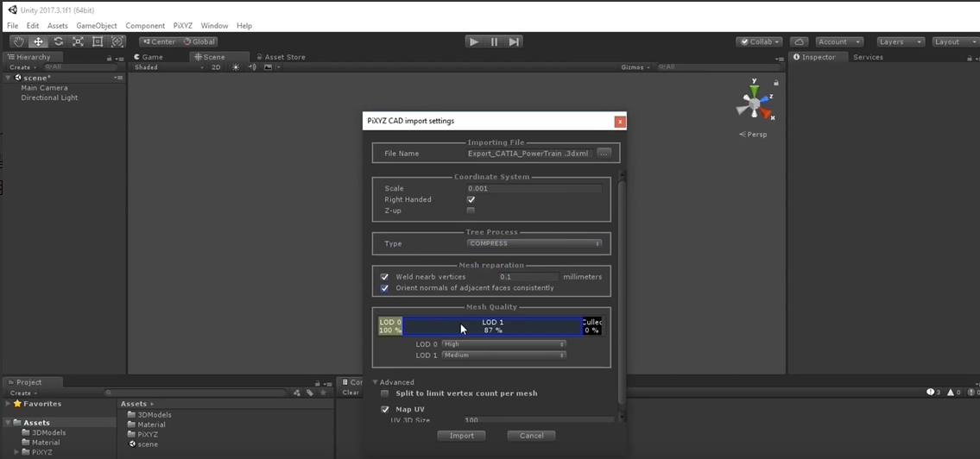Open the cloud Services icon button
The height and width of the screenshot is (459, 980).
800,41
